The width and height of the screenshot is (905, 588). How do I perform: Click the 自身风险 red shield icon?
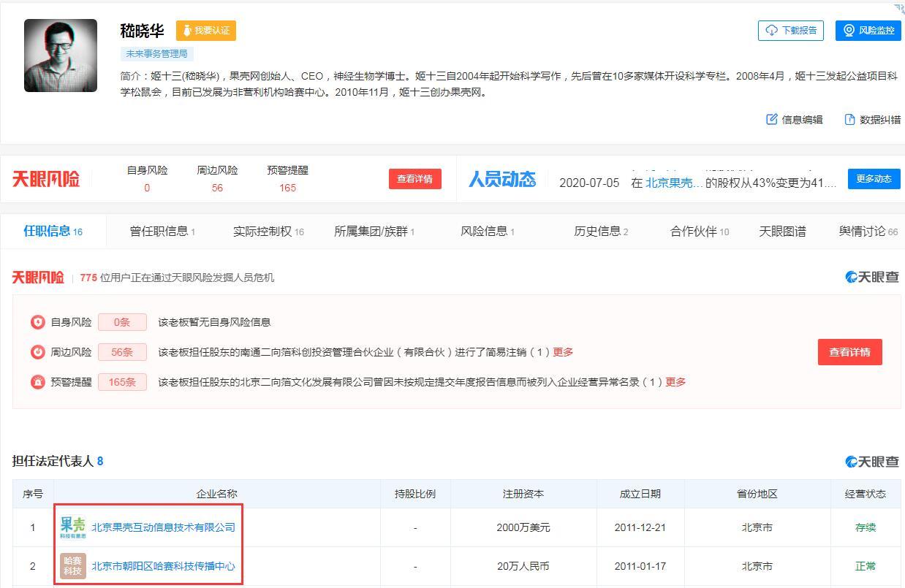point(38,322)
